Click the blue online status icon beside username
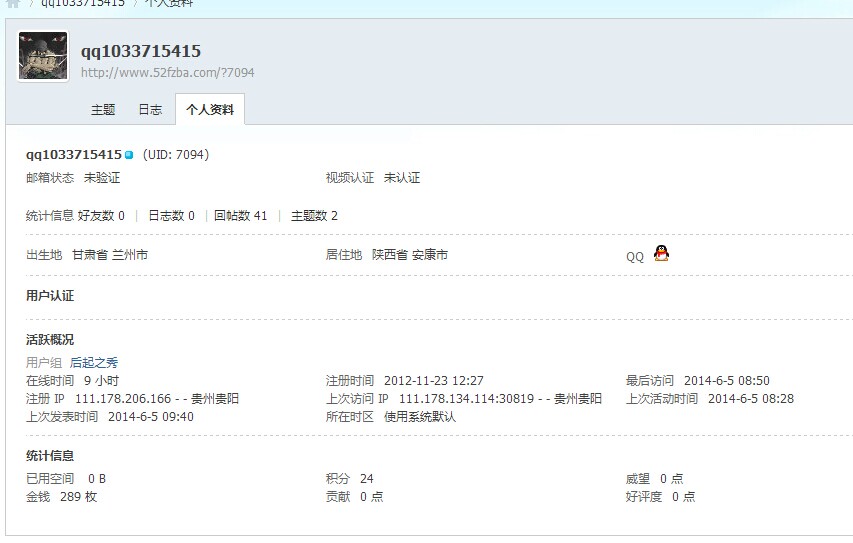The width and height of the screenshot is (853, 543). (x=129, y=155)
